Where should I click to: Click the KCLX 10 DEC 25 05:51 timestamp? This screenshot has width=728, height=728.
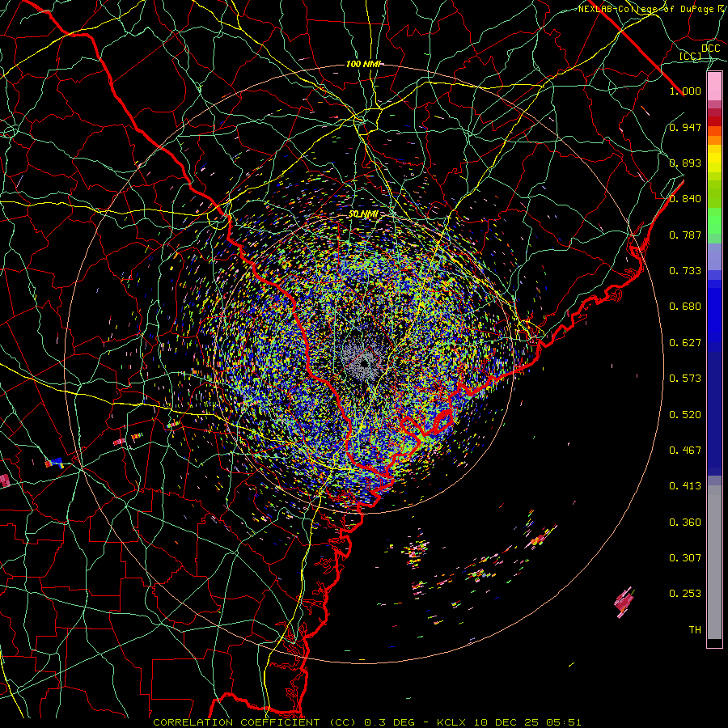click(x=509, y=722)
